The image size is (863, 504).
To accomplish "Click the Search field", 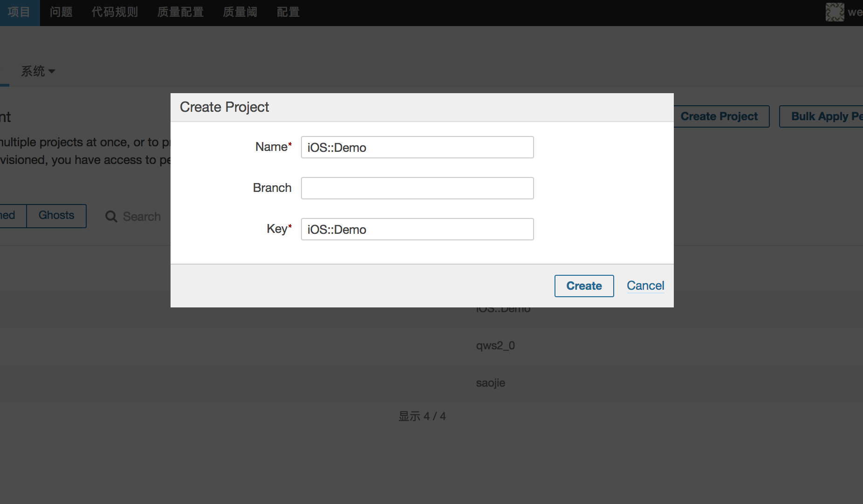I will pyautogui.click(x=142, y=217).
